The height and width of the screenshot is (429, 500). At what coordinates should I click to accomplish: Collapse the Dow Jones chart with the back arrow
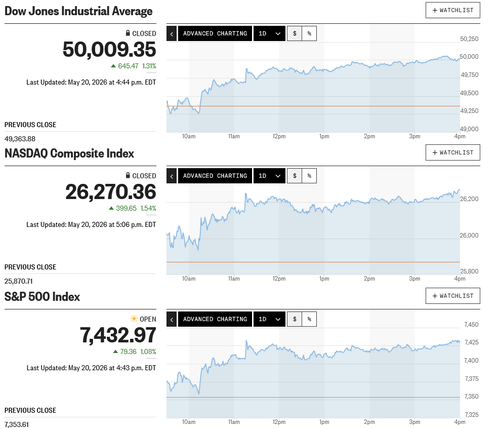172,34
